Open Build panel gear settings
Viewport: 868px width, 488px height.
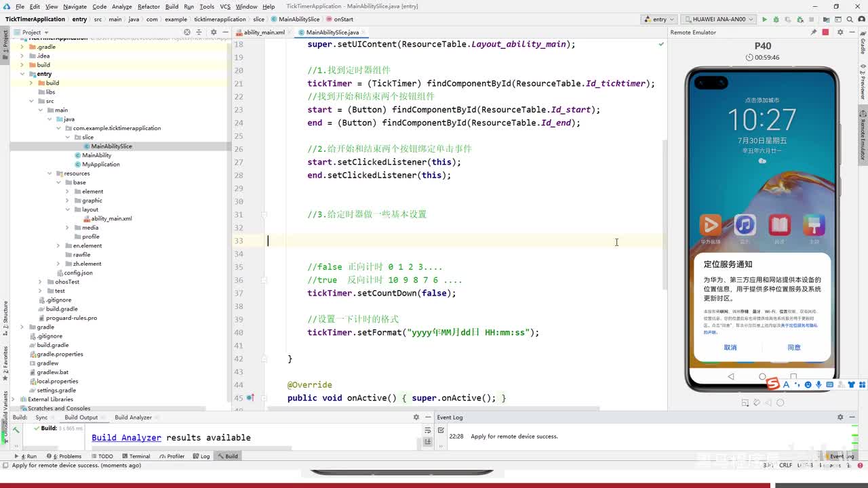[x=416, y=418]
